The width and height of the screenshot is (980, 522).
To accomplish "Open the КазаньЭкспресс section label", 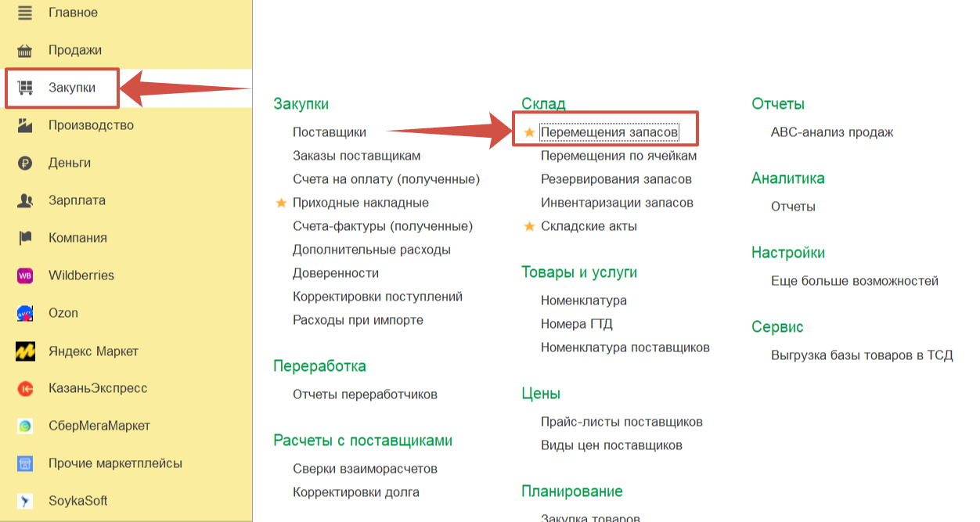I will [98, 388].
